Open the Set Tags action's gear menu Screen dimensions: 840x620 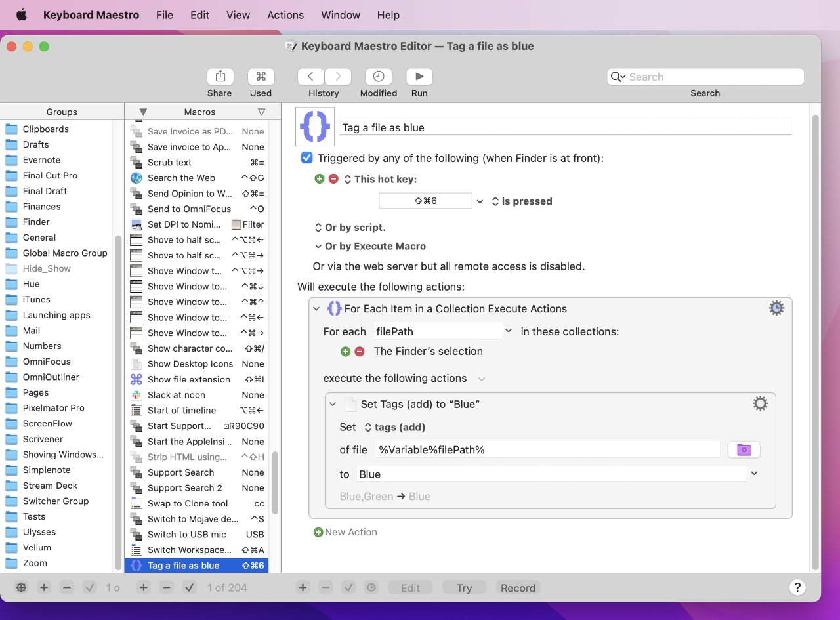[x=760, y=403]
